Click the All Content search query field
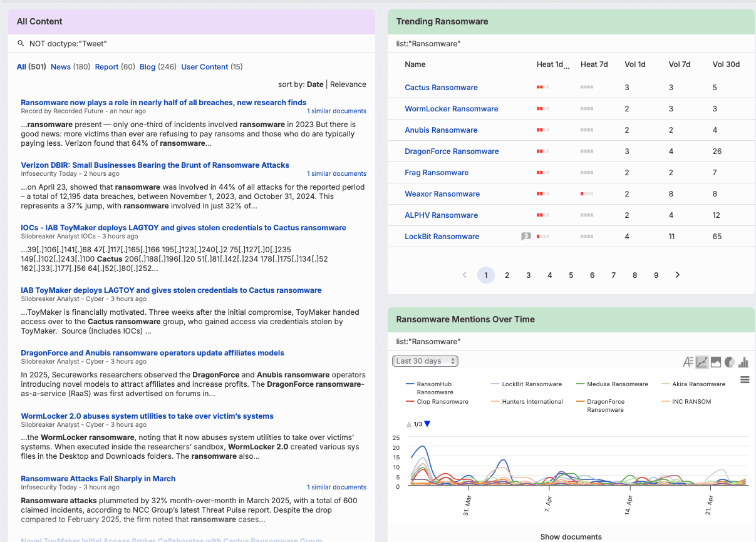Viewport: 756px width, 542px height. coord(192,43)
